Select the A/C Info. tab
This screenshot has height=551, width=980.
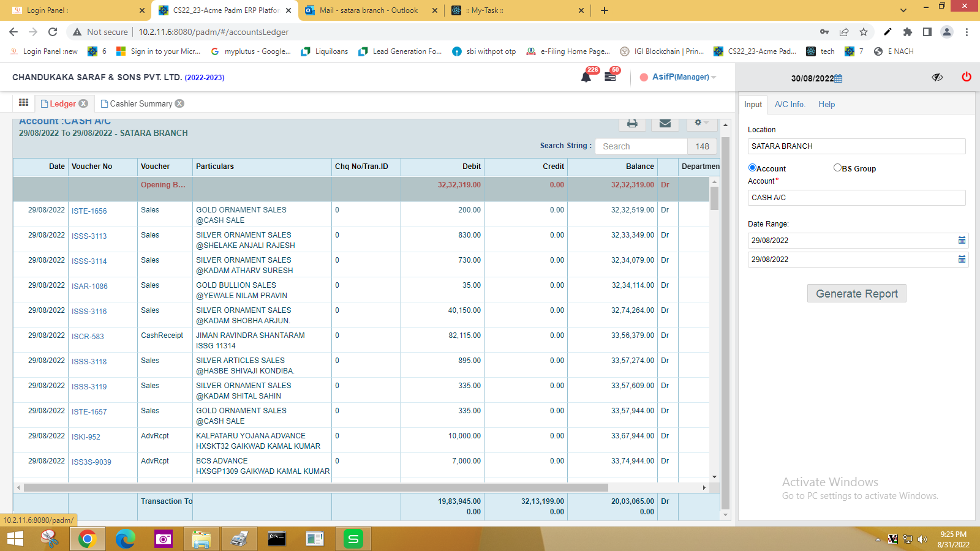click(790, 105)
